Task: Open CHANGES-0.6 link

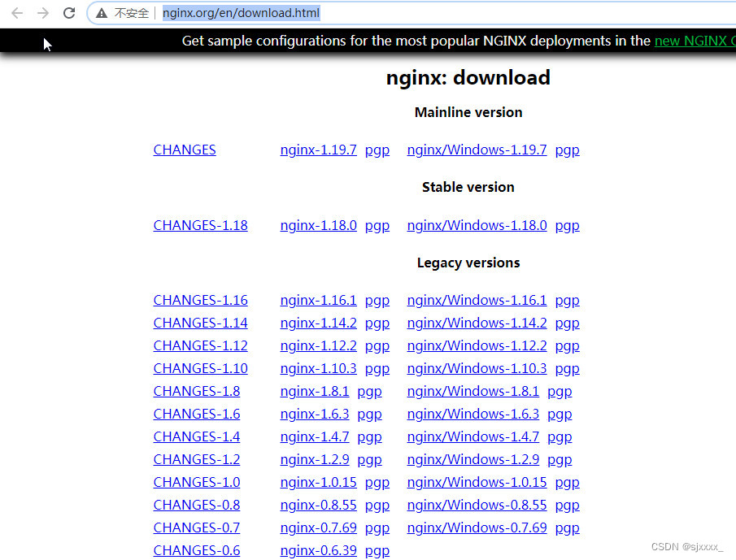Action: (x=197, y=550)
